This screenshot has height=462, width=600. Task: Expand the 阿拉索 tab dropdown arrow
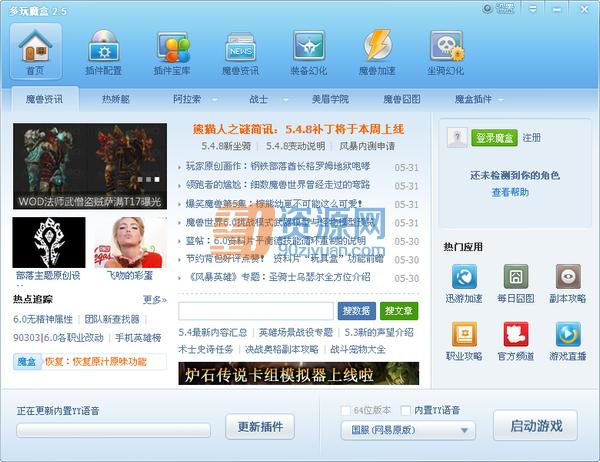point(215,100)
